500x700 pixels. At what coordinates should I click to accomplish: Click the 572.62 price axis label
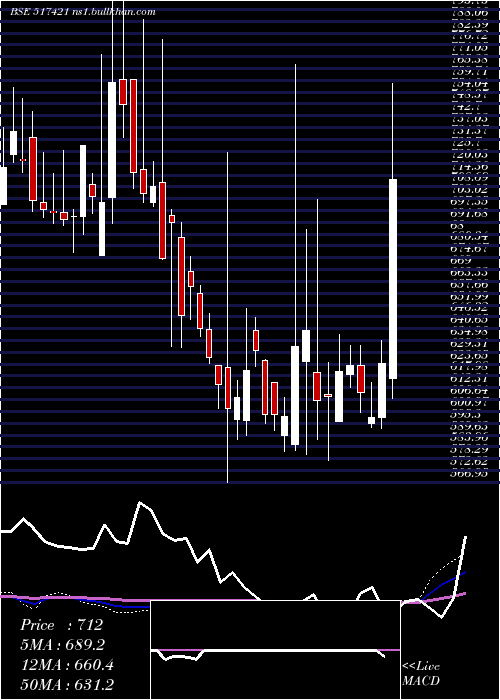pos(469,462)
